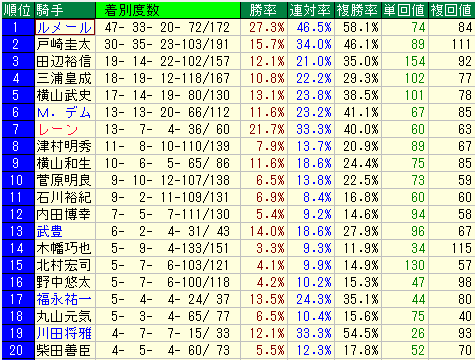
Task: Open jockey ルメール entry
Action: click(x=65, y=27)
